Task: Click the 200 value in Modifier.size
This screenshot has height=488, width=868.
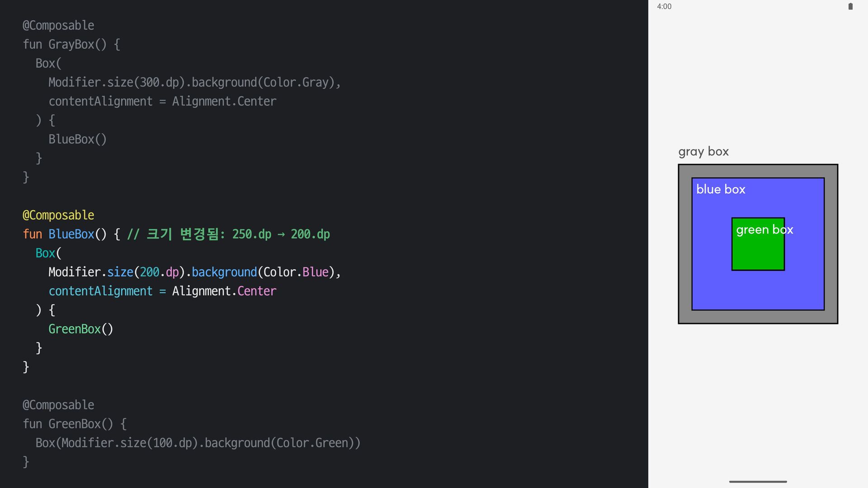Action: [149, 272]
